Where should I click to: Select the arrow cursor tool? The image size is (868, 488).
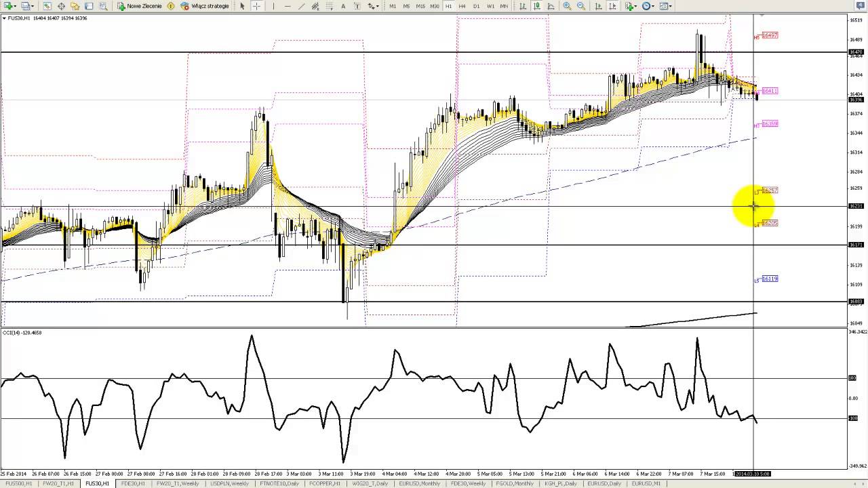pos(242,6)
